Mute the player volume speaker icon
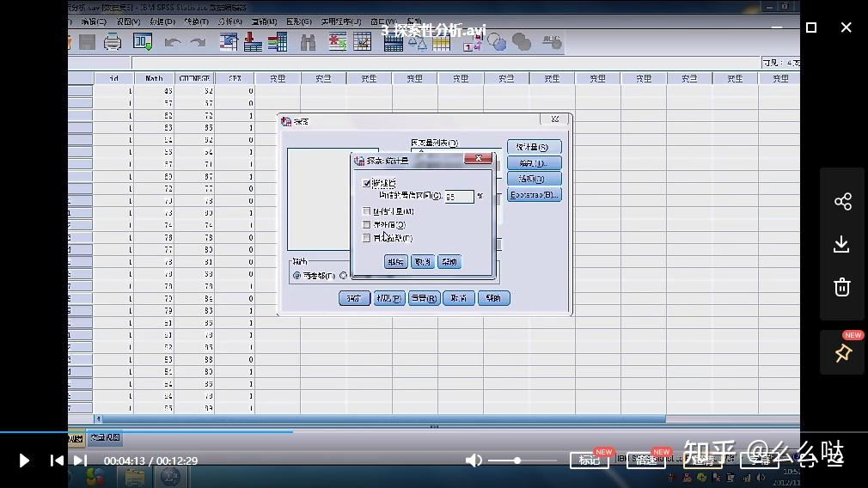This screenshot has width=868, height=488. tap(474, 461)
